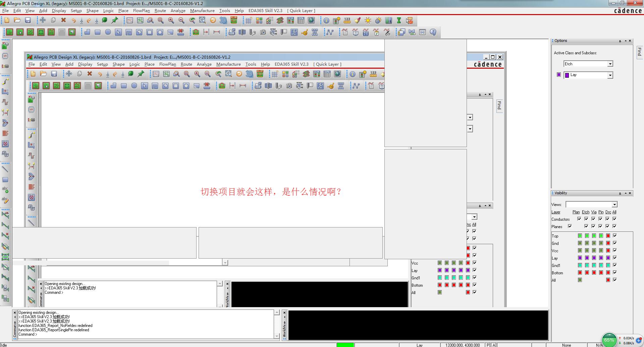Click the Layer header link in Visibility
644x347 pixels.
pyautogui.click(x=556, y=212)
